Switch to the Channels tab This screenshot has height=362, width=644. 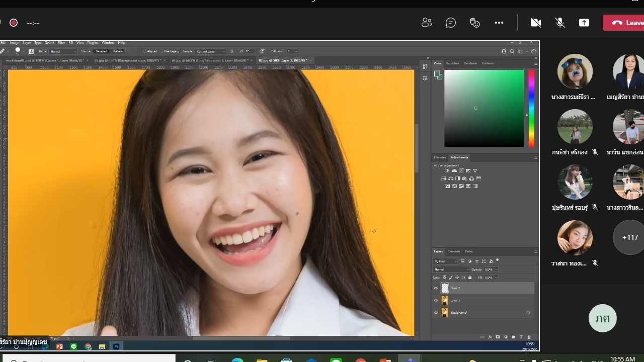(454, 251)
